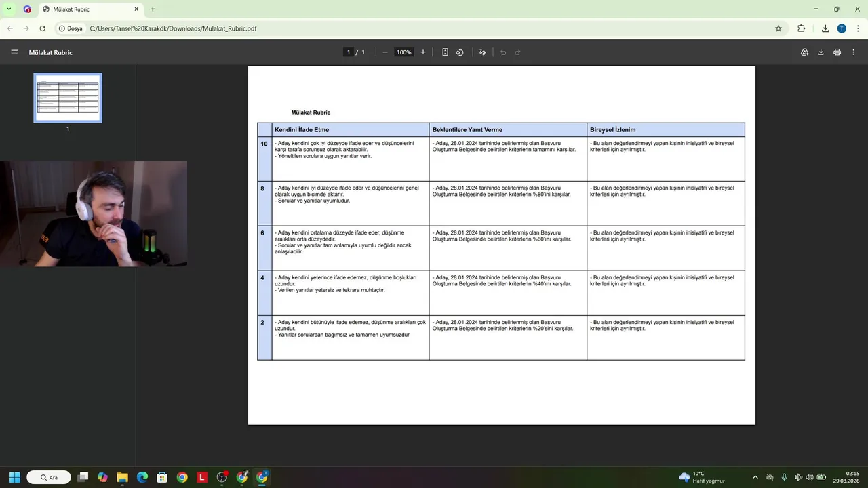Click the undo arrow in PDF toolbar
The height and width of the screenshot is (488, 868).
(503, 52)
